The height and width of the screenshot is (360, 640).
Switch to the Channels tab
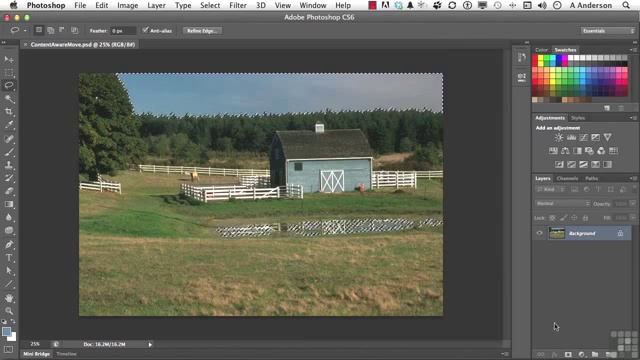pyautogui.click(x=567, y=178)
